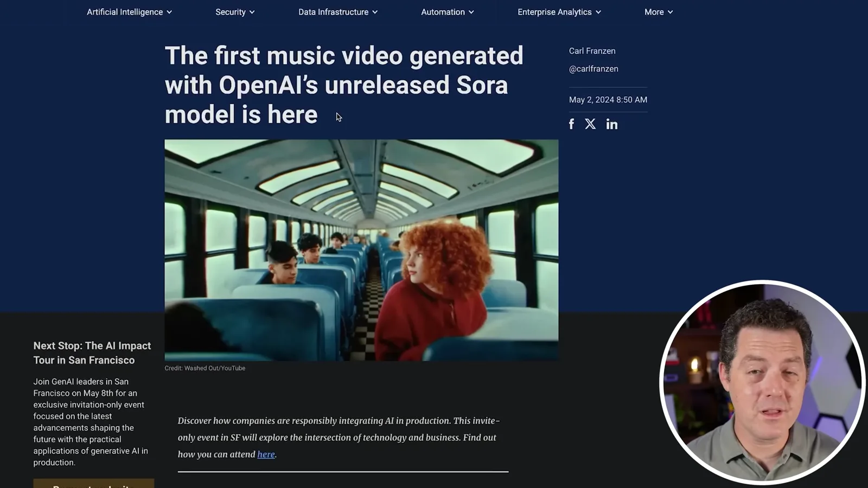Open Data Infrastructure nav item
The image size is (868, 488).
pos(333,12)
